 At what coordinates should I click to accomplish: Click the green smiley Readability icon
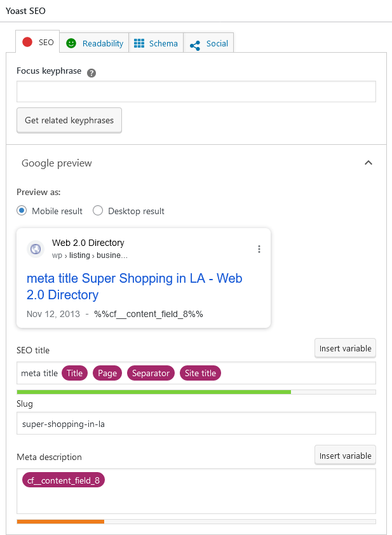coord(71,43)
